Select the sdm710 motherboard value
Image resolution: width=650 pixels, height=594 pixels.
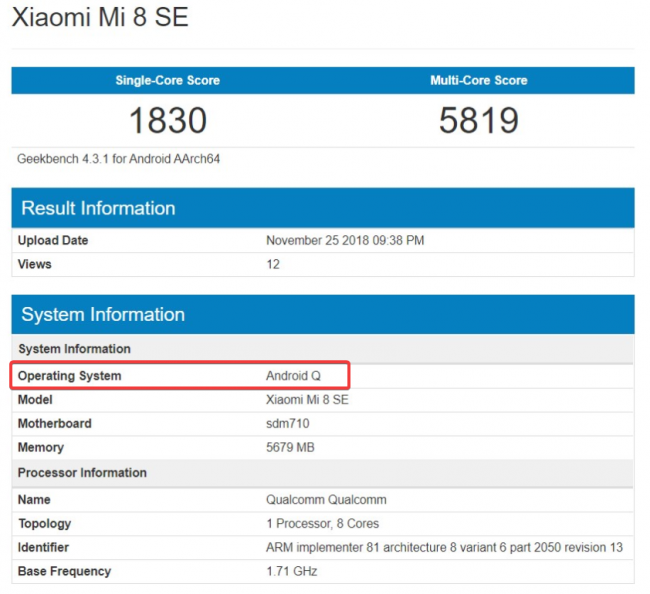click(x=288, y=424)
